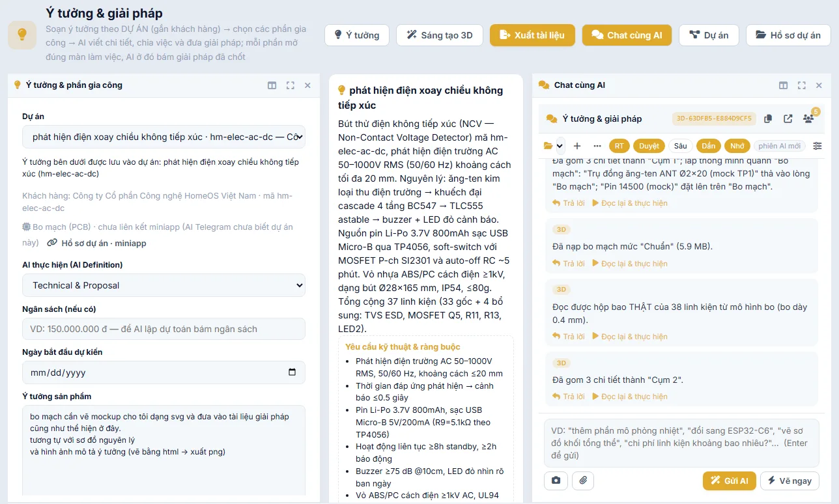Image resolution: width=839 pixels, height=504 pixels.
Task: Fullscreen the Ý tưởng & phần gia công panel
Action: (291, 85)
